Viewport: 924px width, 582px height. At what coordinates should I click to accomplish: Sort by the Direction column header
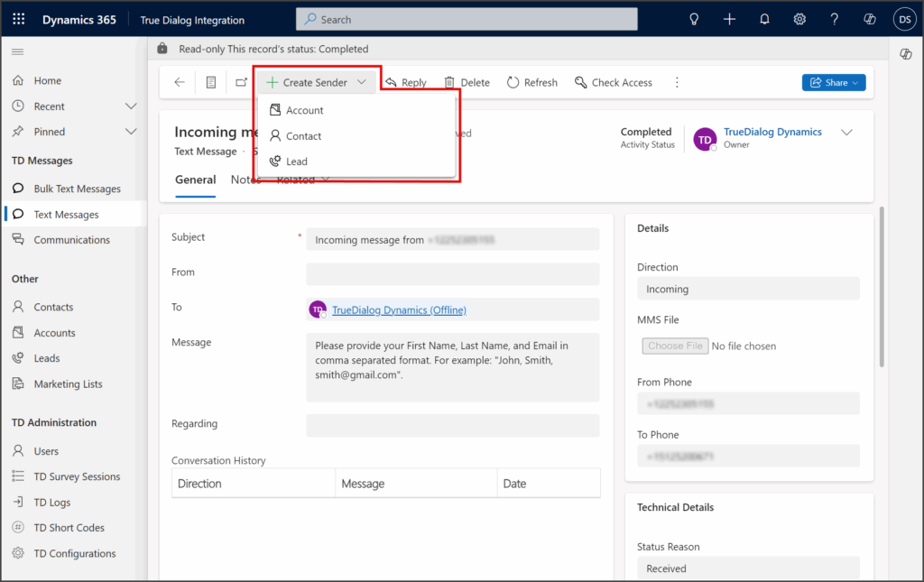(x=254, y=484)
